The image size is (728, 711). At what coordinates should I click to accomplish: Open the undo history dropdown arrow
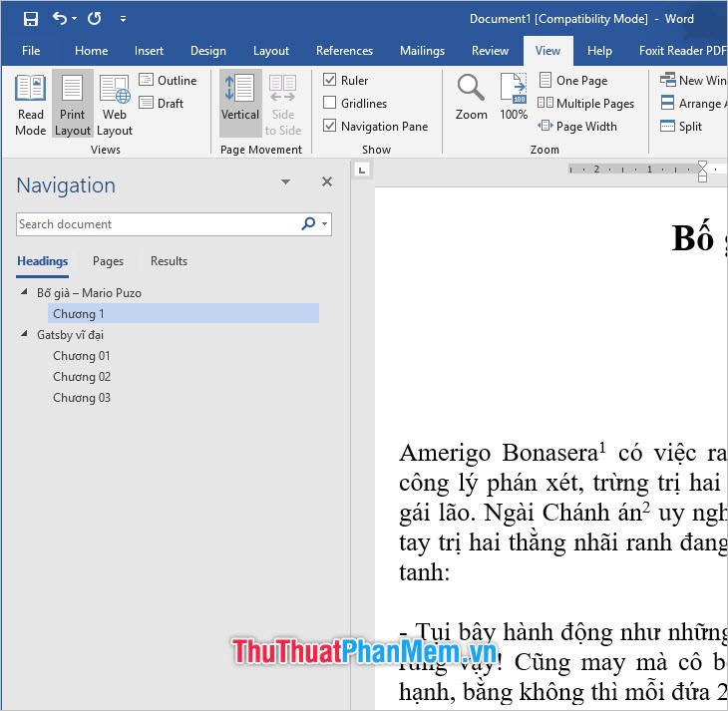[74, 19]
